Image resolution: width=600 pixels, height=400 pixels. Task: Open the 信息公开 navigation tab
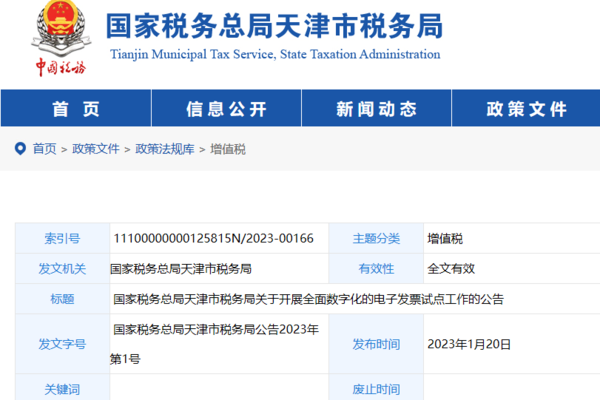click(227, 108)
